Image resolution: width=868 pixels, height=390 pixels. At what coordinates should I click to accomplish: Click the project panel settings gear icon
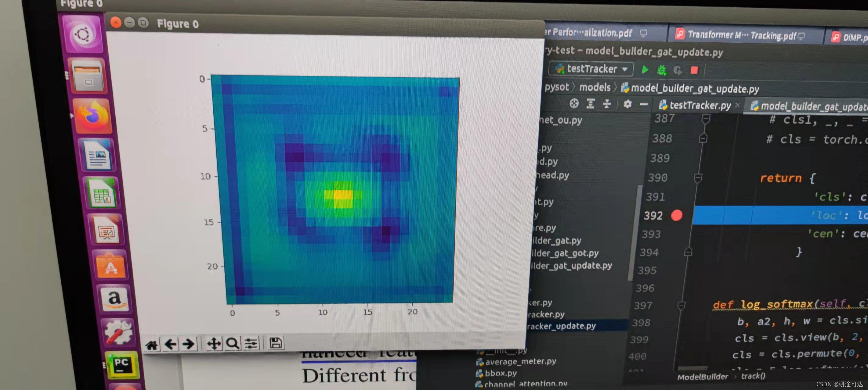627,104
